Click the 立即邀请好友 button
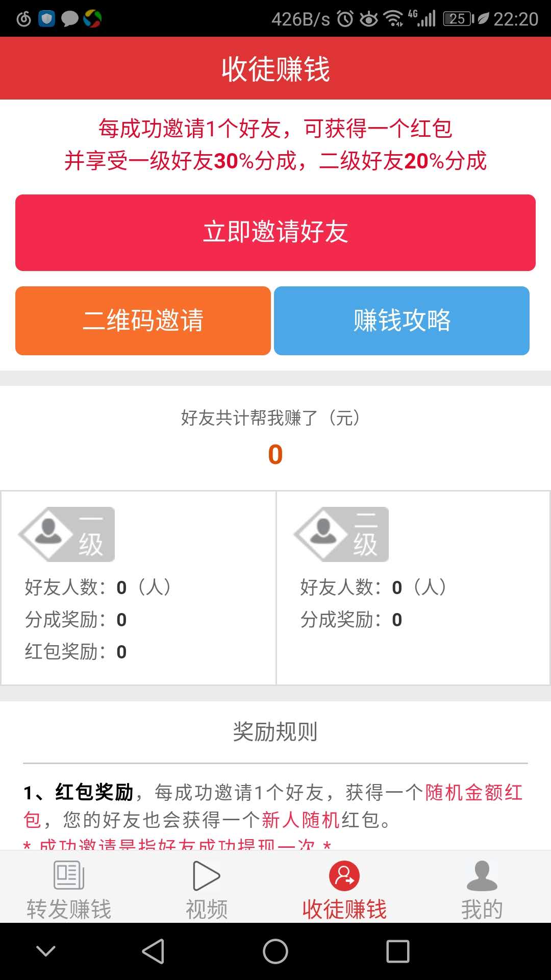Image resolution: width=551 pixels, height=980 pixels. [275, 232]
